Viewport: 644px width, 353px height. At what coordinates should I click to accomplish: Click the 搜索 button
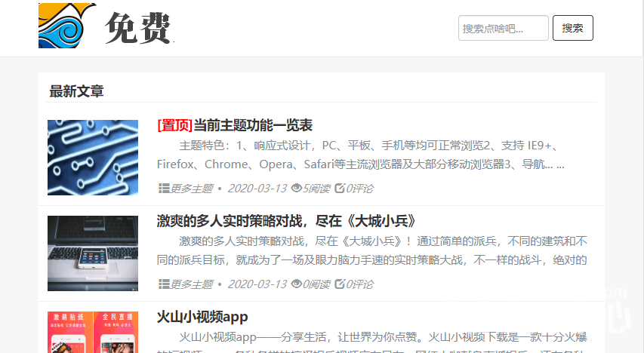point(572,28)
